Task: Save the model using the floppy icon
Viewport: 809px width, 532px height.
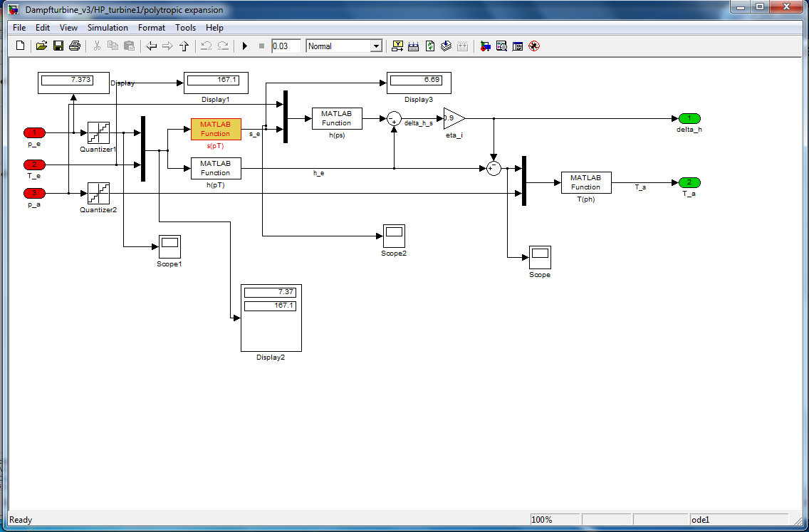Action: (58, 46)
